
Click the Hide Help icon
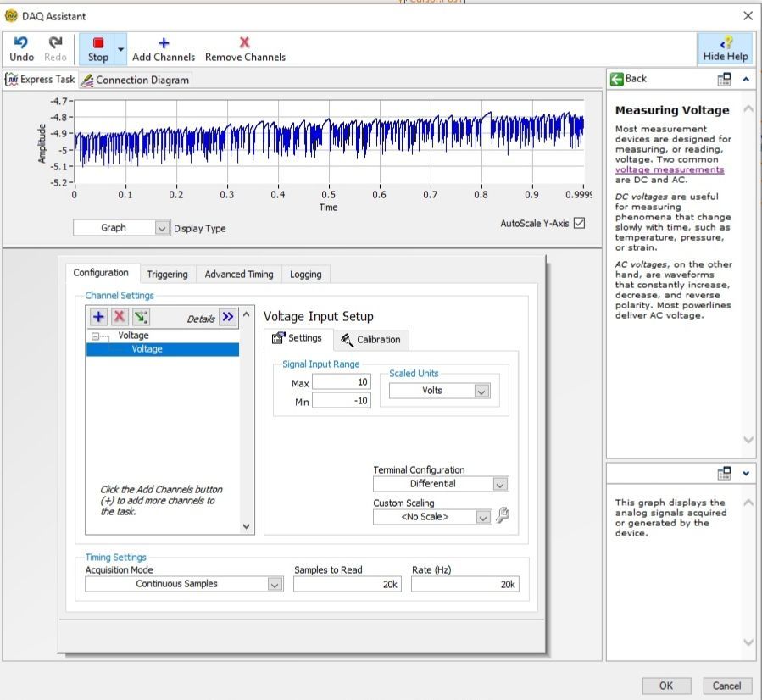pyautogui.click(x=725, y=43)
